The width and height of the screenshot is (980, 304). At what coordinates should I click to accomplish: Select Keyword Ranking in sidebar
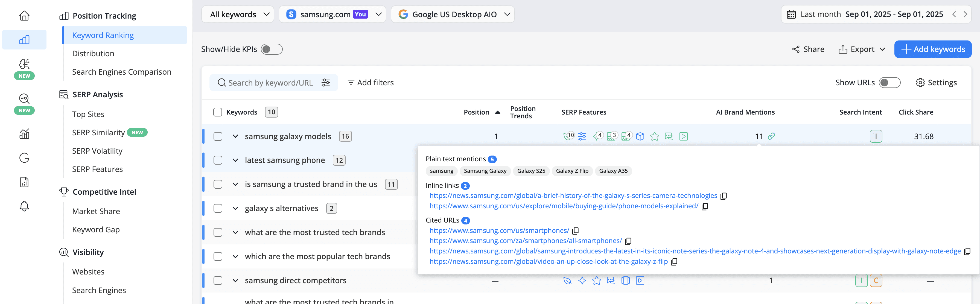pyautogui.click(x=125, y=35)
